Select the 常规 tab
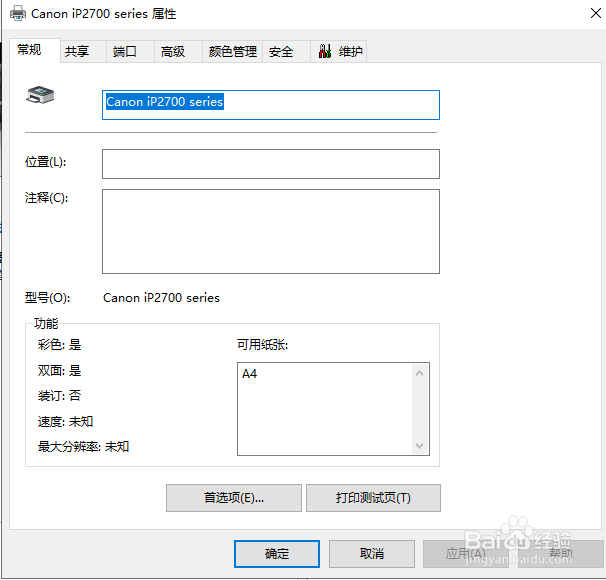 click(x=35, y=50)
